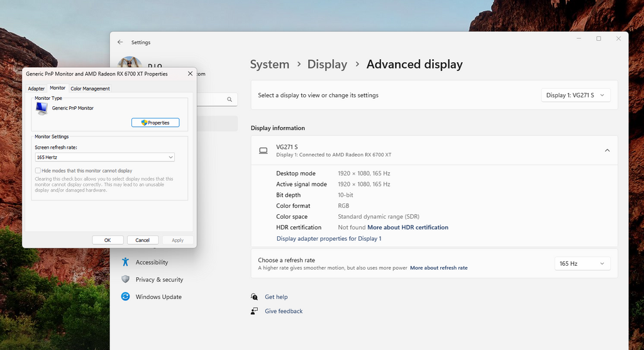Image resolution: width=644 pixels, height=350 pixels.
Task: Click the Properties dialog title bar text
Action: [x=97, y=74]
